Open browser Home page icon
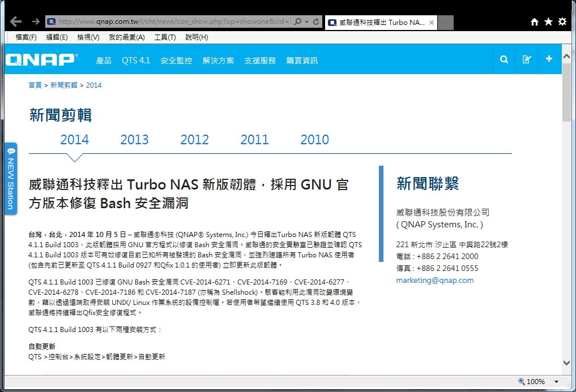576x392 pixels. click(535, 22)
